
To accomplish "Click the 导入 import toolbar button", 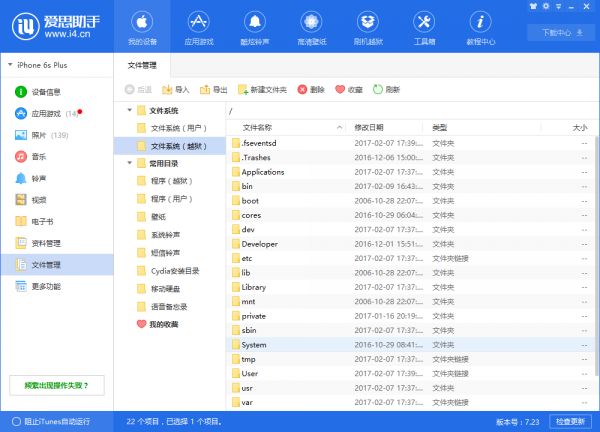I will coord(175,90).
